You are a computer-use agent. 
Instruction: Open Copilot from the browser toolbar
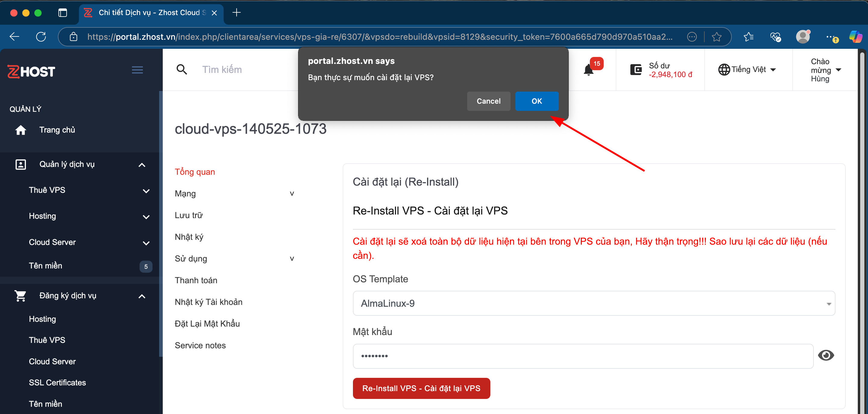pyautogui.click(x=856, y=36)
